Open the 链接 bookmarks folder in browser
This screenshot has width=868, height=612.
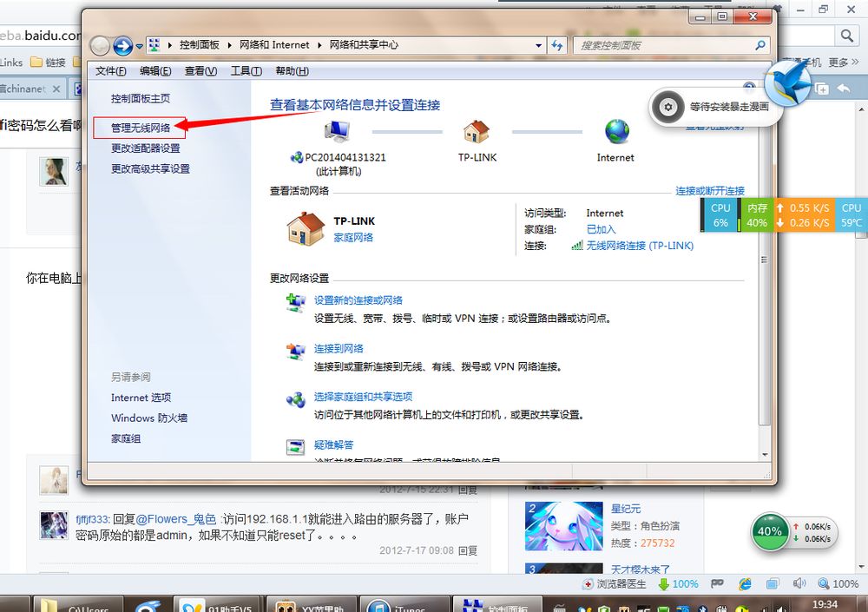48,62
